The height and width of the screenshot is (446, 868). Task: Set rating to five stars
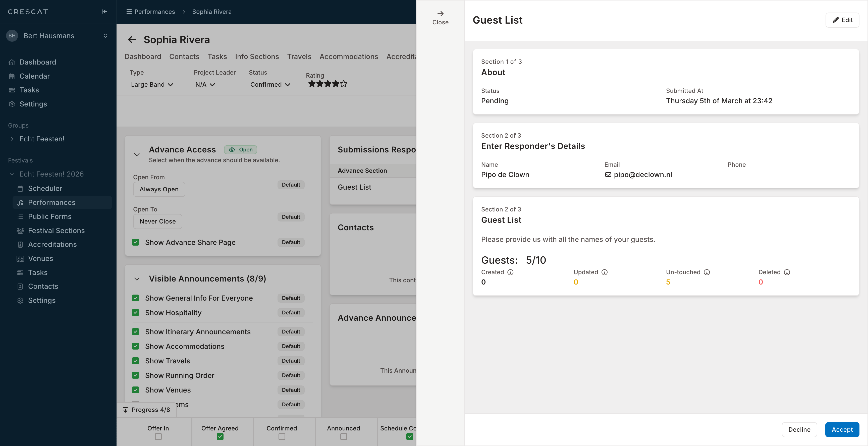click(343, 84)
